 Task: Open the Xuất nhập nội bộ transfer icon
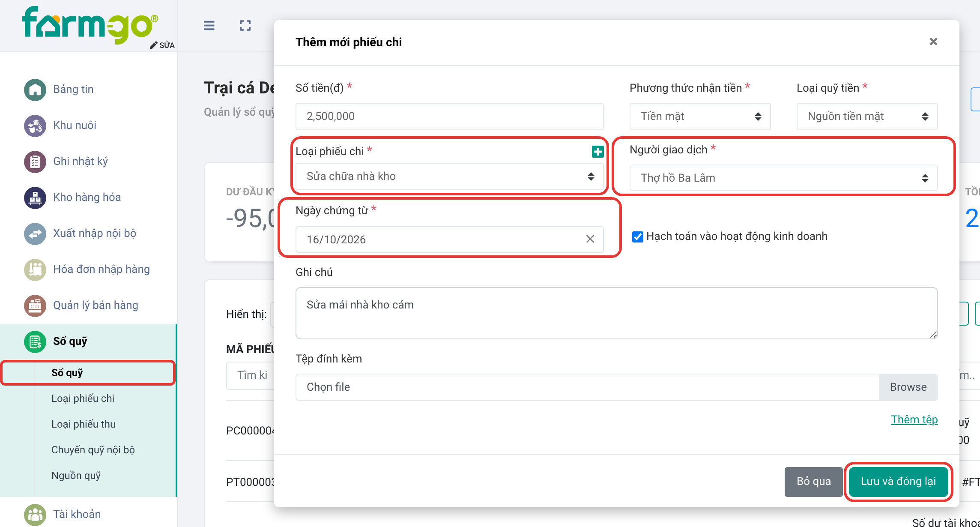point(35,234)
